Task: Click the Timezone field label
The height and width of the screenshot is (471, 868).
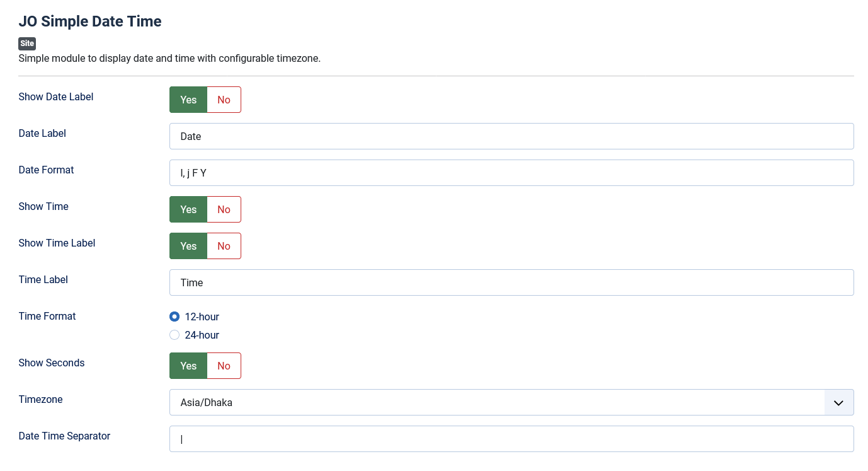Action: 40,399
